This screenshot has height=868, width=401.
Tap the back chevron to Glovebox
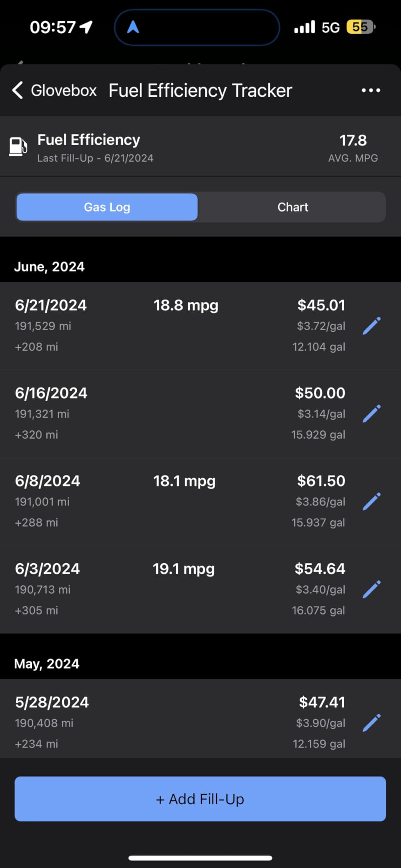coord(18,90)
